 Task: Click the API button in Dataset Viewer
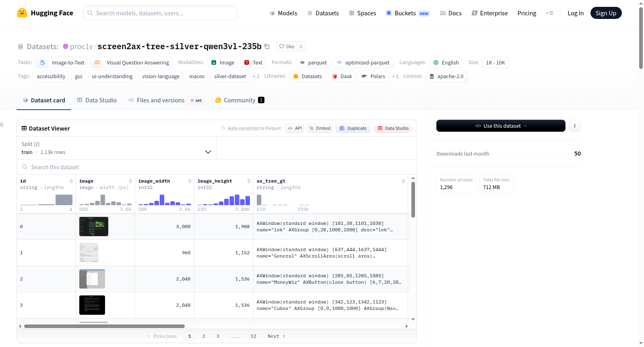click(295, 128)
